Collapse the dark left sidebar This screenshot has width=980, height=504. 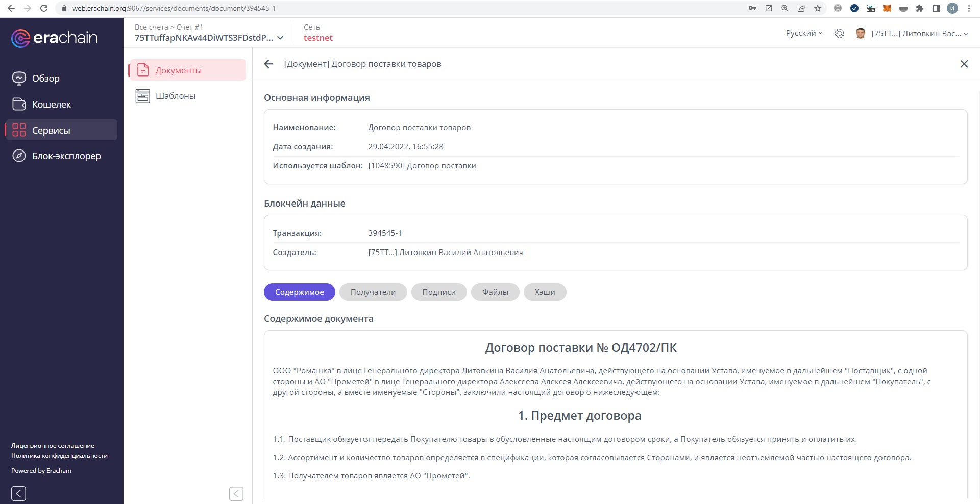point(18,493)
